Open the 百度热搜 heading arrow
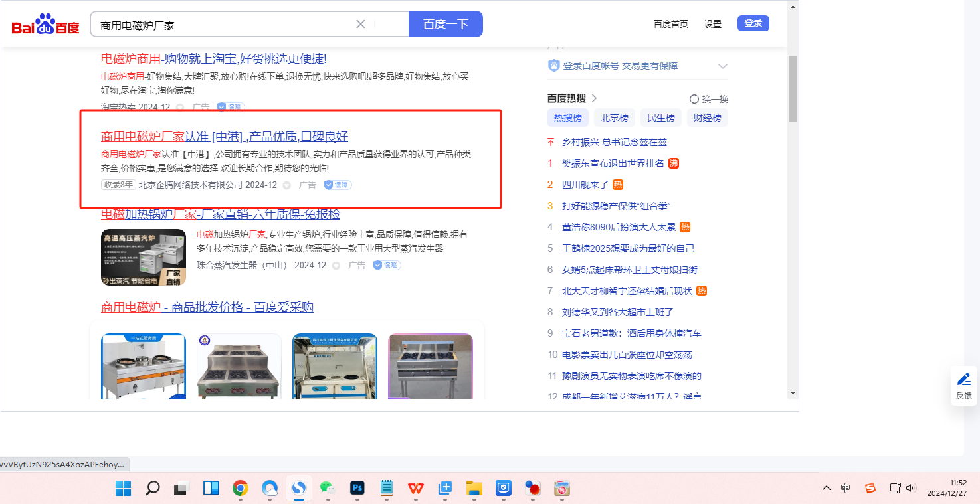 594,98
